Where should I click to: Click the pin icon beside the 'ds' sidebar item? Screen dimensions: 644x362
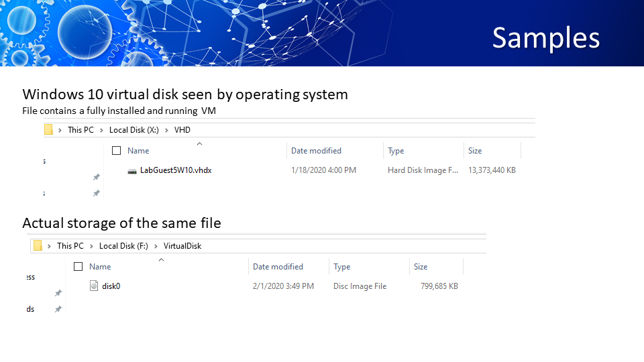[58, 309]
